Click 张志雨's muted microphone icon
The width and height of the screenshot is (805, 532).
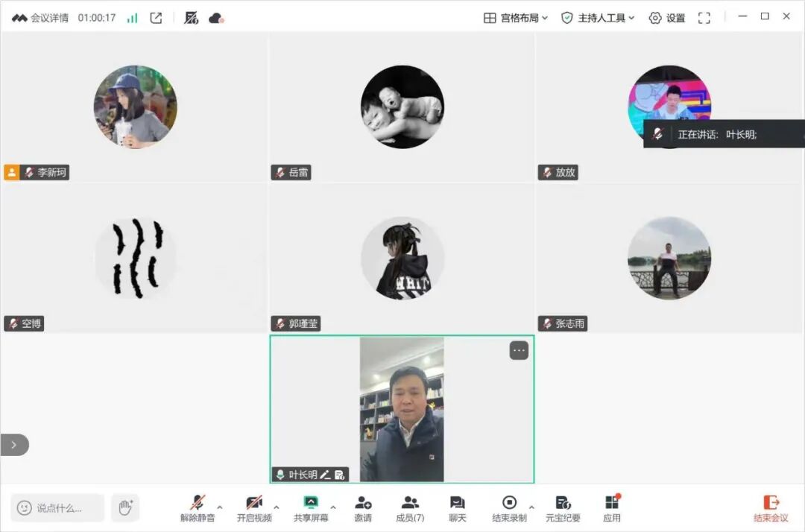click(547, 323)
